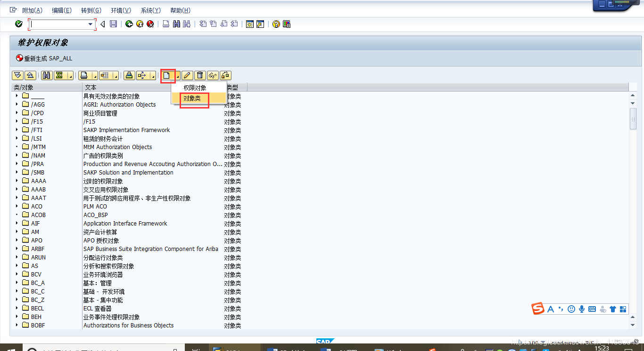Viewport: 644px width, 351px height.
Task: Click the green Back arrow icon
Action: pyautogui.click(x=129, y=24)
